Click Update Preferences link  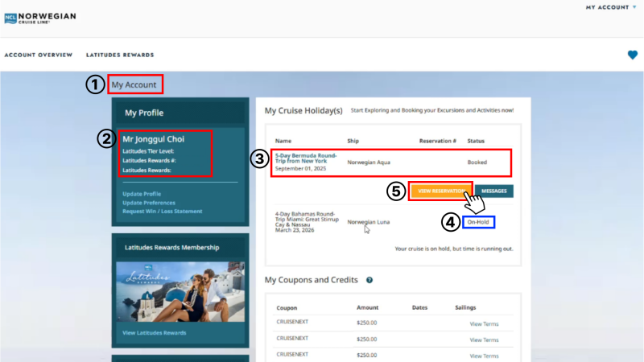149,203
